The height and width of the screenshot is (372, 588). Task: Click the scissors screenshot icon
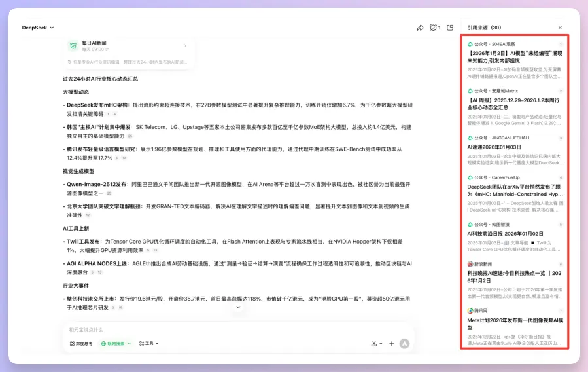coord(374,343)
